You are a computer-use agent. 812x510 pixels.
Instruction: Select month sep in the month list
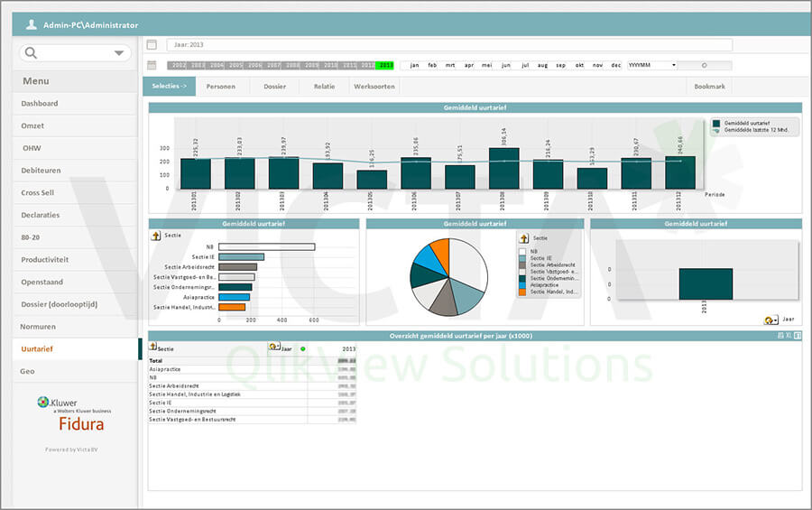(x=560, y=65)
